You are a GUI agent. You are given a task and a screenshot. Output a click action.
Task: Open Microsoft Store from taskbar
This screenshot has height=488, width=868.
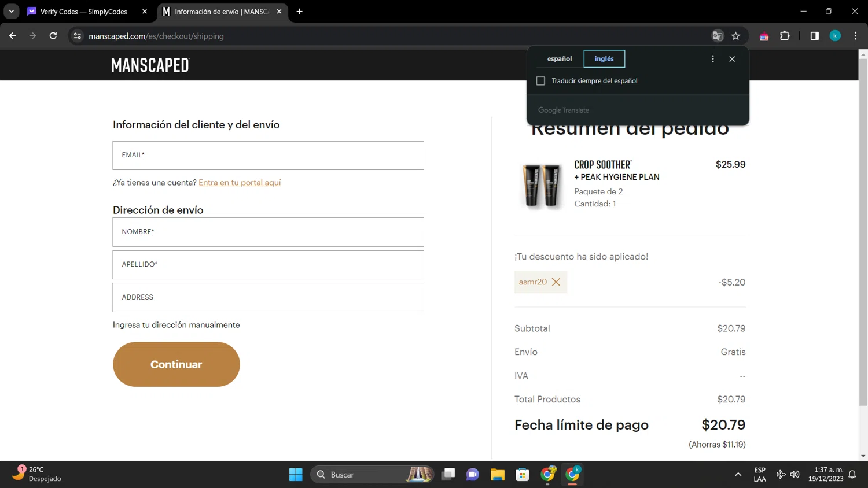523,475
